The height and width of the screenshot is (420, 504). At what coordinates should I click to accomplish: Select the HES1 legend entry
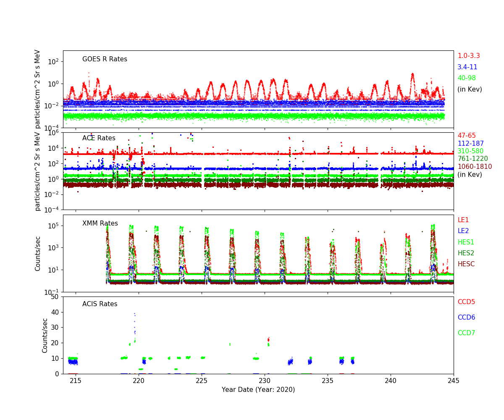point(466,242)
